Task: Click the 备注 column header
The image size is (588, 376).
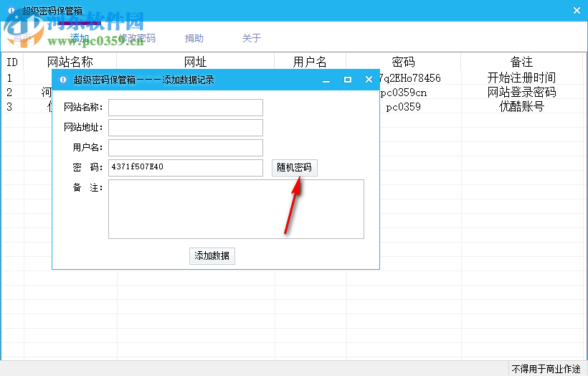Action: (x=521, y=62)
